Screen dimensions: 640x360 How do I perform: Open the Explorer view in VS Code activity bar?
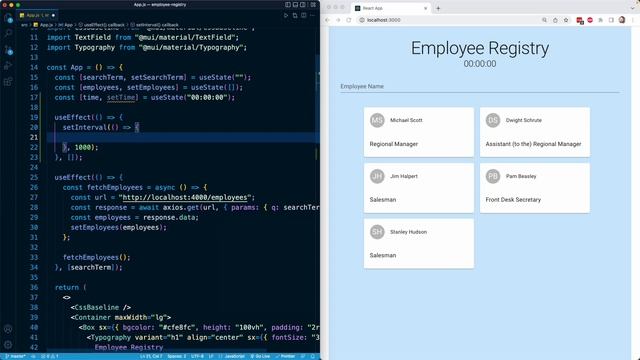tap(8, 18)
